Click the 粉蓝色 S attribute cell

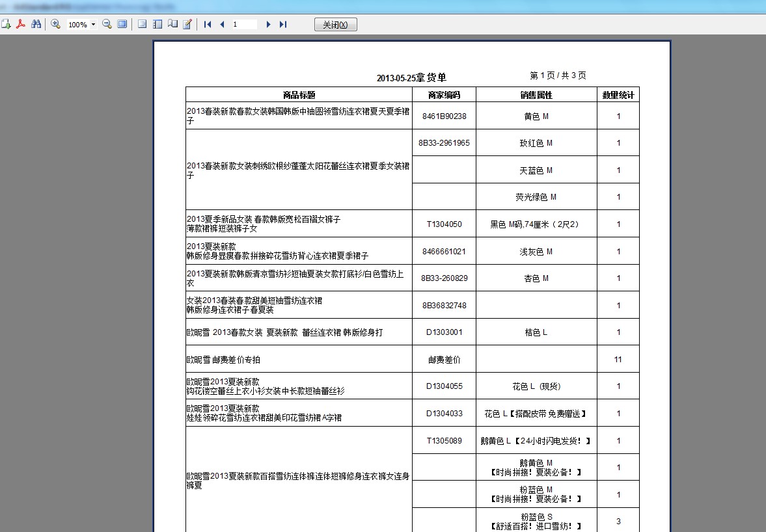[x=536, y=521]
